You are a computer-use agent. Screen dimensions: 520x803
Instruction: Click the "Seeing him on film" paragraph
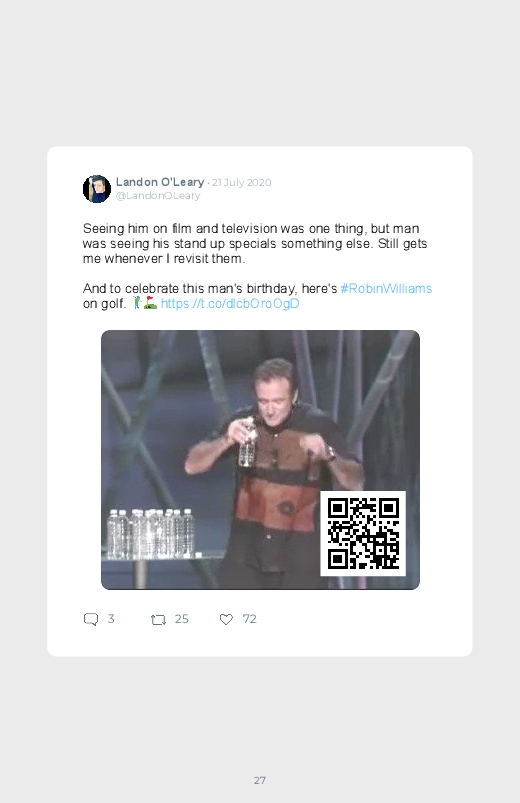255,243
